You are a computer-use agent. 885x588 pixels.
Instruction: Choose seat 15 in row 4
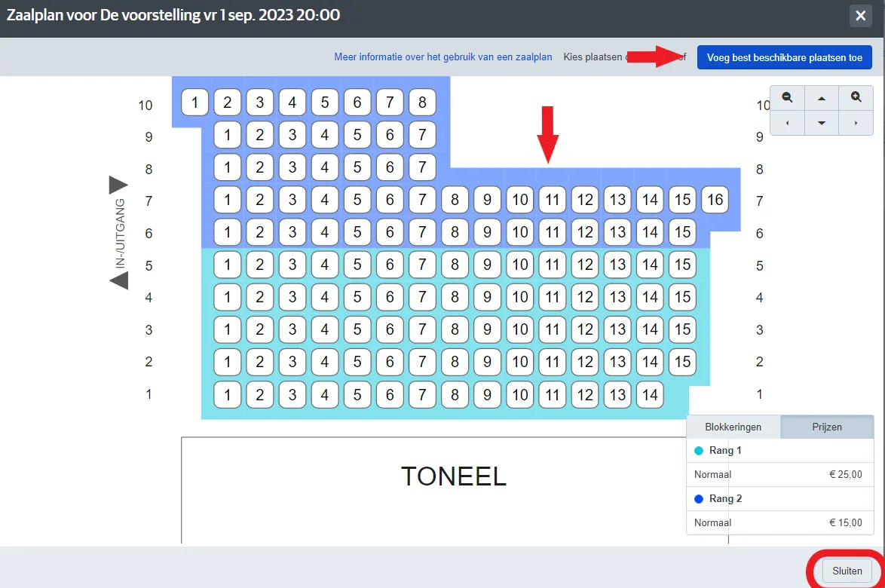pos(682,297)
